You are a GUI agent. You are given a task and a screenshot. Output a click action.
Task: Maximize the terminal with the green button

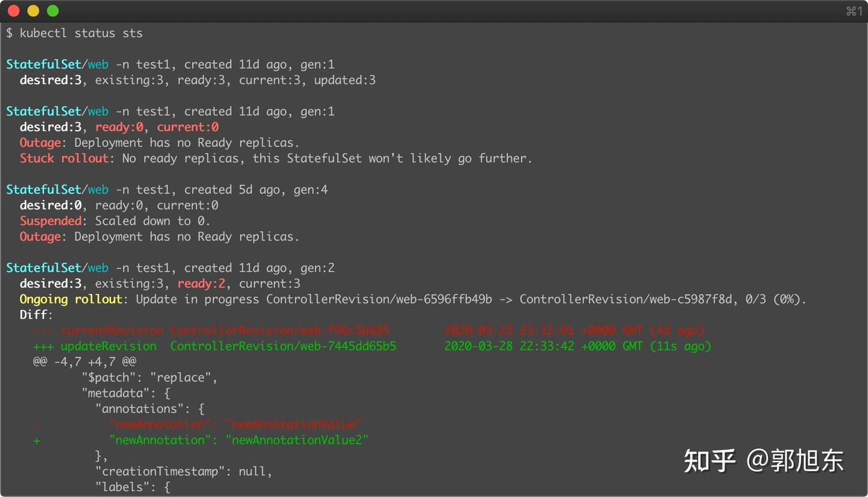tap(52, 11)
